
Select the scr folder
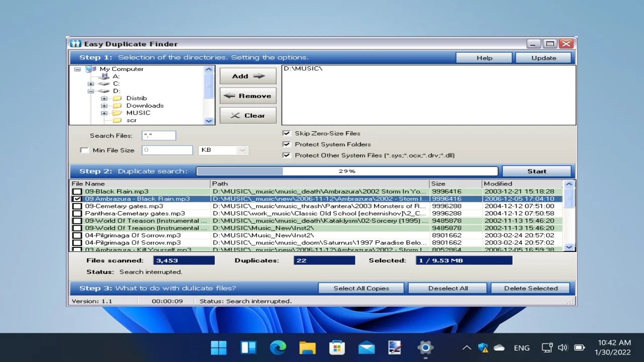[x=131, y=120]
